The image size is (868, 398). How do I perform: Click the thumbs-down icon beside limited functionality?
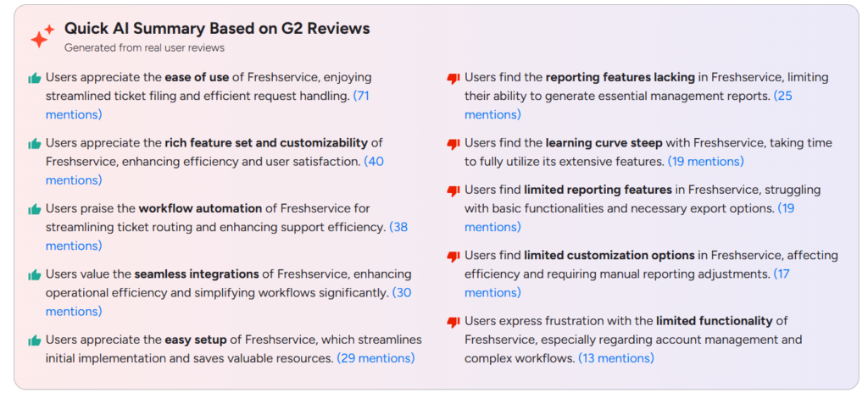point(453,322)
